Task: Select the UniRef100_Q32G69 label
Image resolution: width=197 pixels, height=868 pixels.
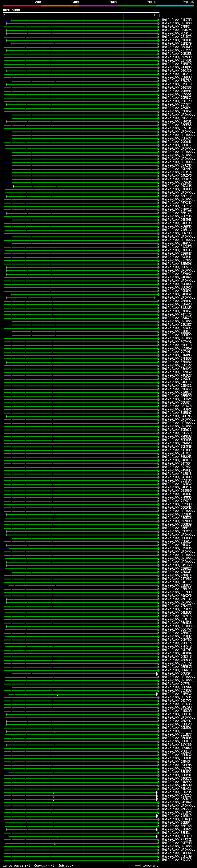Action: pyautogui.click(x=177, y=349)
